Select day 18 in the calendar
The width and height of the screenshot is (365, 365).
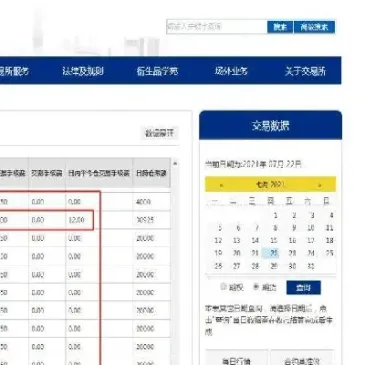tap(330, 241)
